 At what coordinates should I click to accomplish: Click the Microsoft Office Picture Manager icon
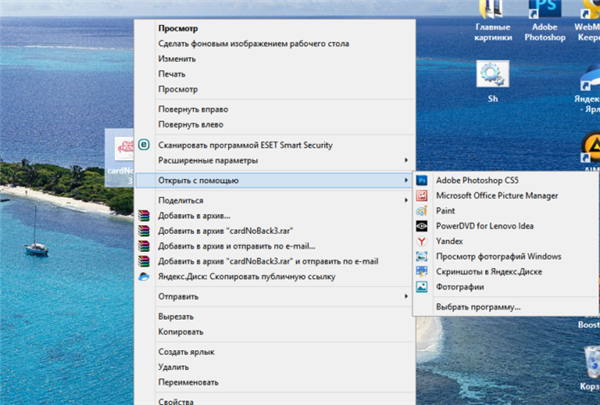point(422,196)
